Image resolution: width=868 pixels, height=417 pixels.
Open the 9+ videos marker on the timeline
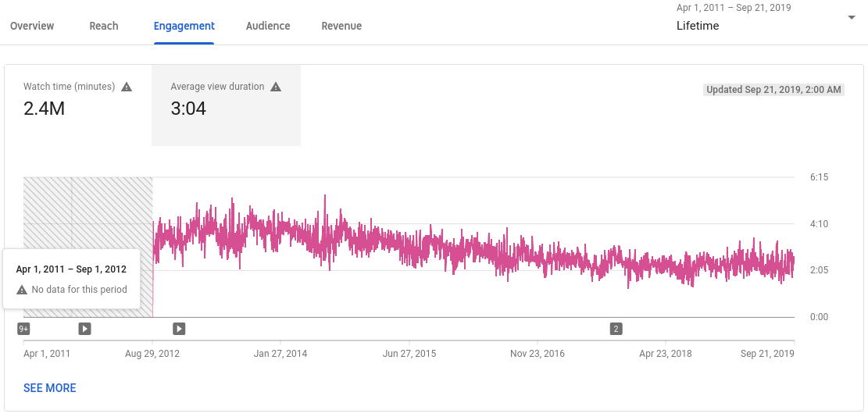coord(23,329)
